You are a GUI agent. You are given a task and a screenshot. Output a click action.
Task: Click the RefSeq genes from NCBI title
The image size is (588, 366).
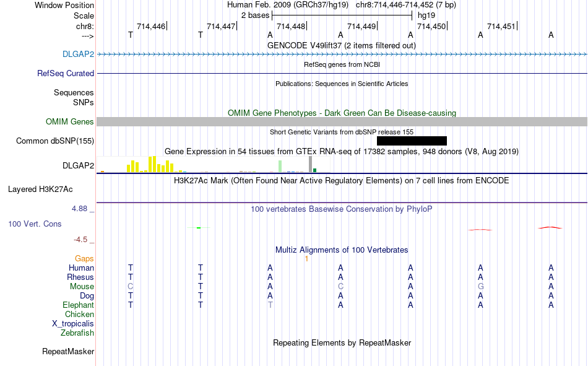click(x=342, y=64)
